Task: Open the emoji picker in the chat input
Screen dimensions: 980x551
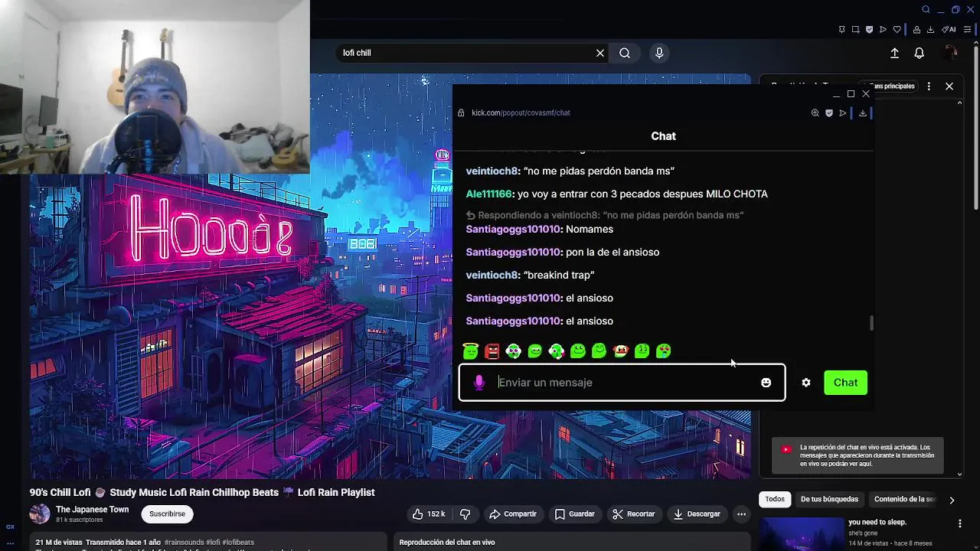Action: pos(766,383)
